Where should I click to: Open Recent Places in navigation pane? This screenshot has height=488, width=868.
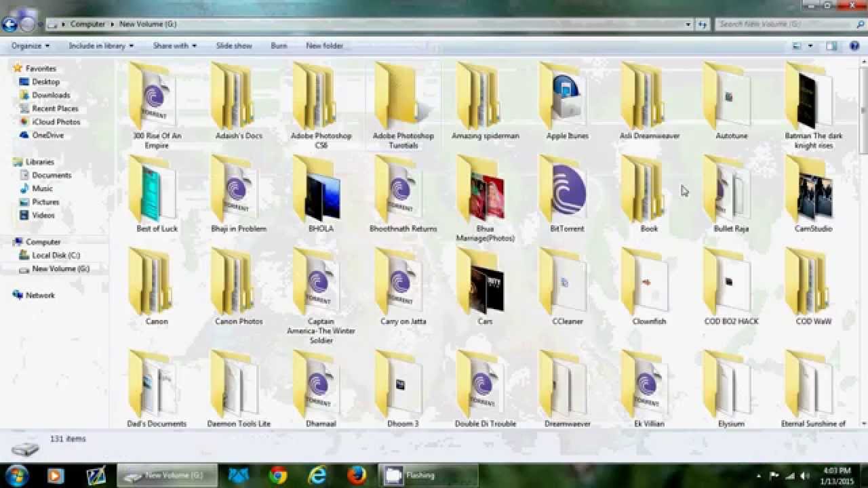coord(55,108)
